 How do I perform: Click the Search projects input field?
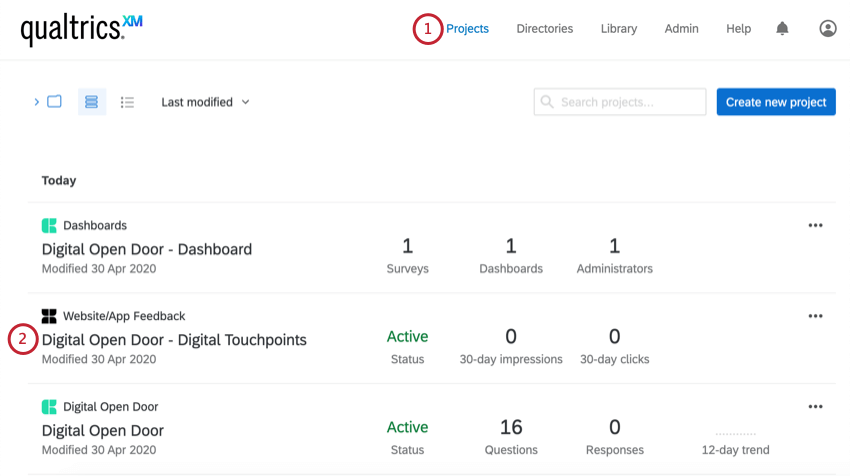[630, 102]
